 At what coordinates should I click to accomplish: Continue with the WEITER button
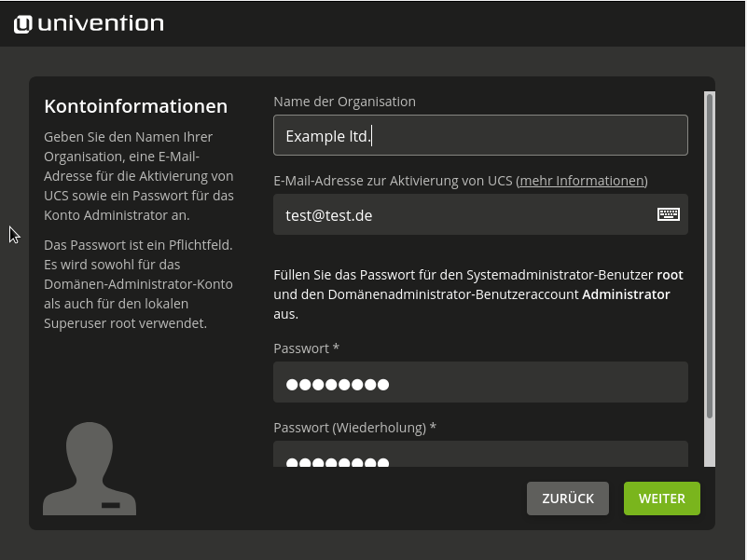tap(662, 499)
